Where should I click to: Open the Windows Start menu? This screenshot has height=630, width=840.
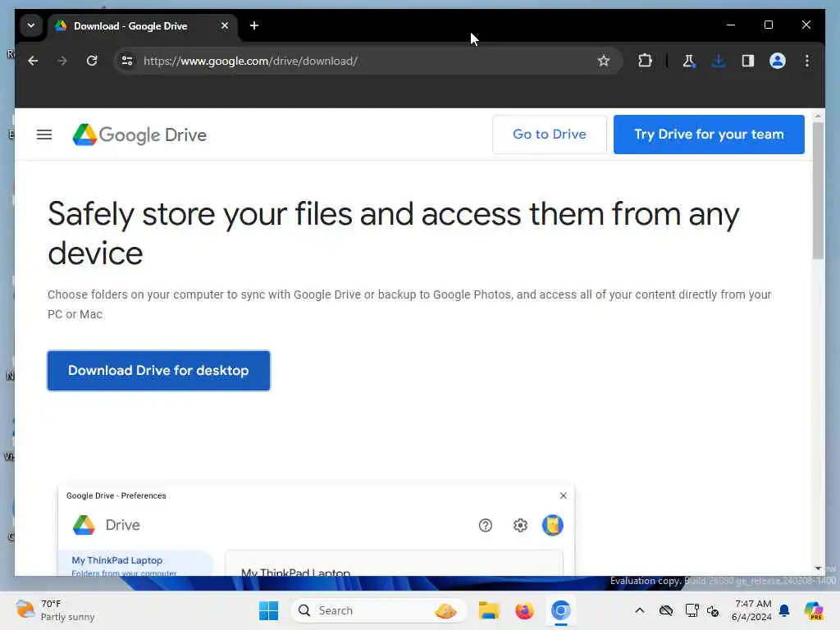pyautogui.click(x=268, y=610)
